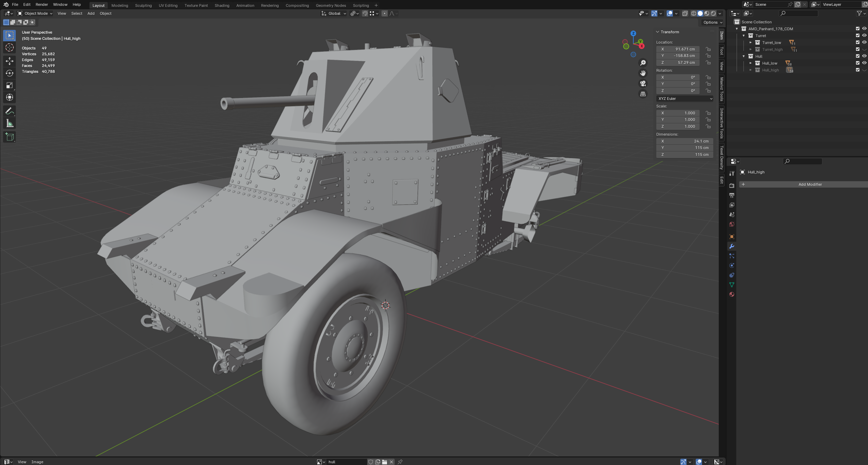This screenshot has width=868, height=465.
Task: Select the Measure tool
Action: (x=10, y=123)
